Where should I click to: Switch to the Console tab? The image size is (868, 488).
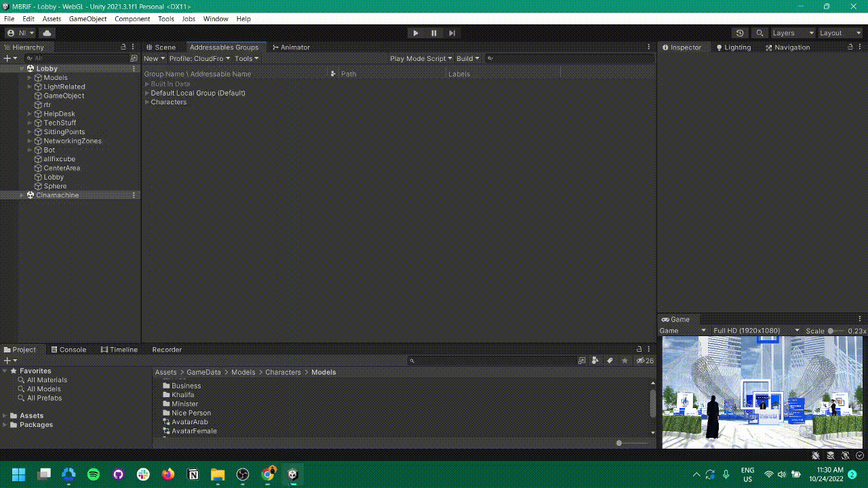tap(68, 350)
